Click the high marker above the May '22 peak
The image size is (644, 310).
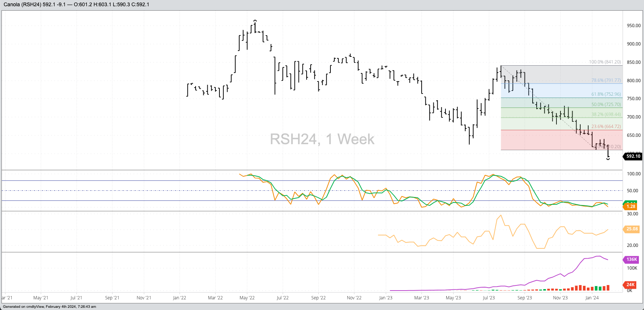pyautogui.click(x=255, y=21)
